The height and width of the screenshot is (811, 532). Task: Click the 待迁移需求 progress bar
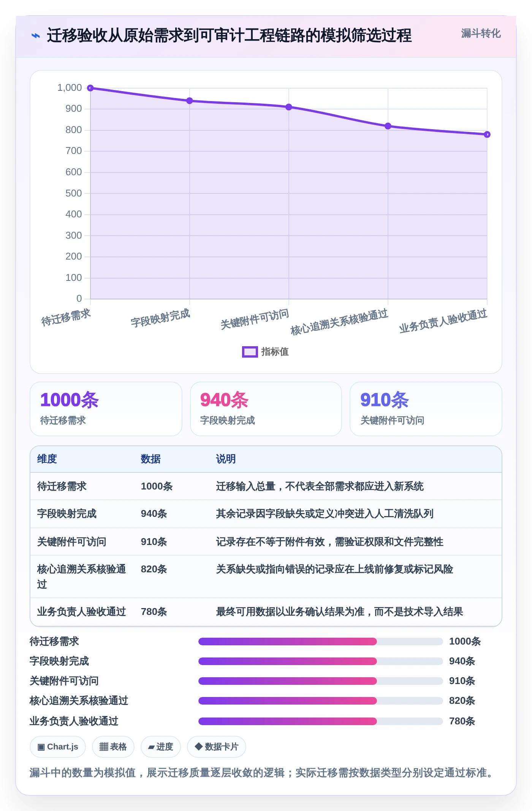click(321, 642)
